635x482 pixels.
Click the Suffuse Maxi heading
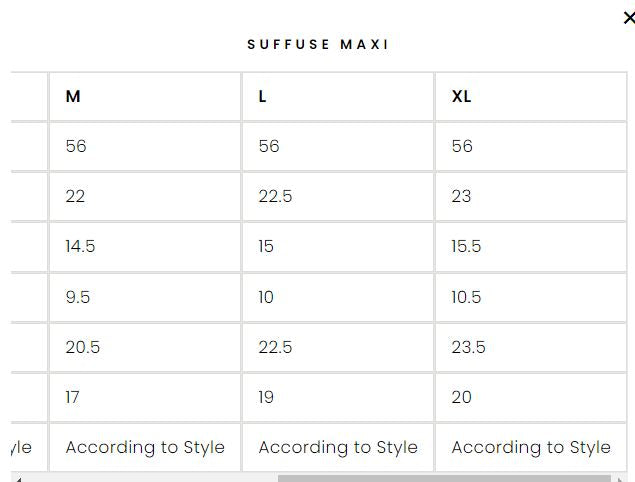tap(318, 45)
